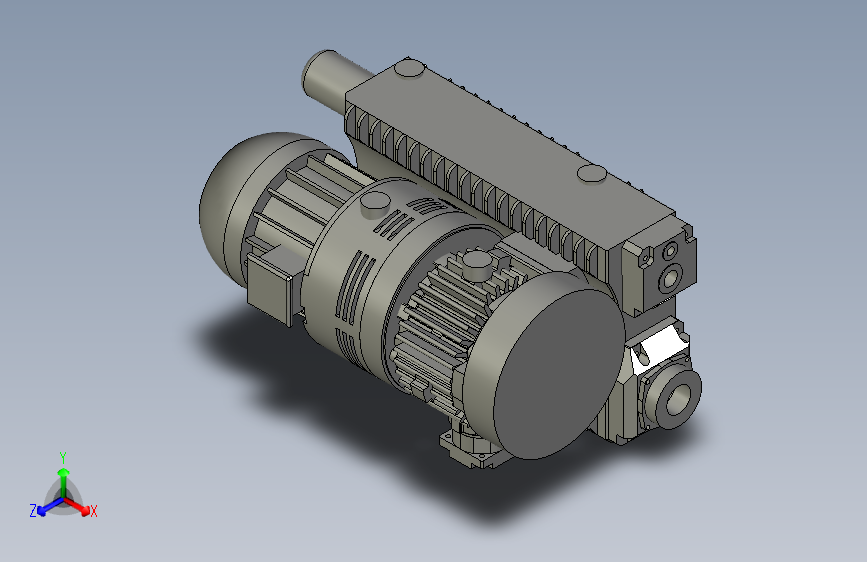Click the blue Z axis arrow of the triad
Image resolution: width=867 pixels, height=562 pixels.
[50, 506]
